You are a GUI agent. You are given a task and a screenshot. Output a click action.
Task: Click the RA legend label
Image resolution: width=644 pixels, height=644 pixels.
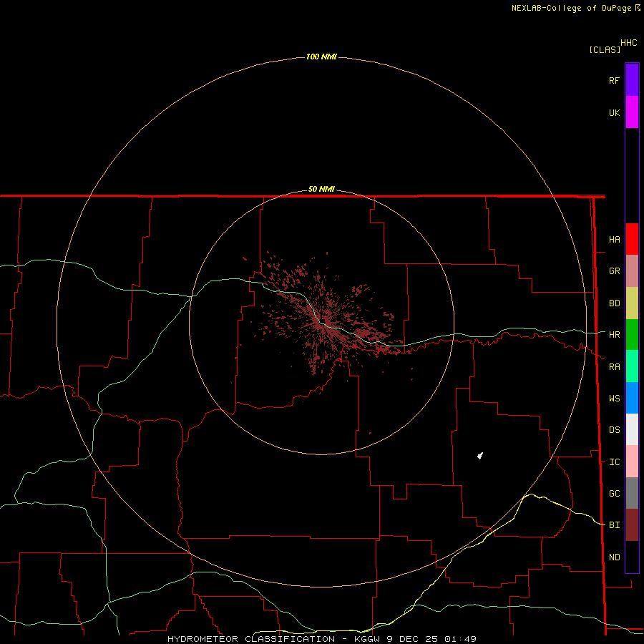pyautogui.click(x=614, y=366)
